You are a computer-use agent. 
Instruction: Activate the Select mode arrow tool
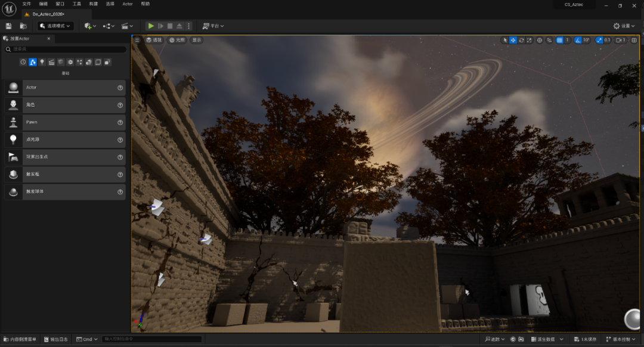505,40
